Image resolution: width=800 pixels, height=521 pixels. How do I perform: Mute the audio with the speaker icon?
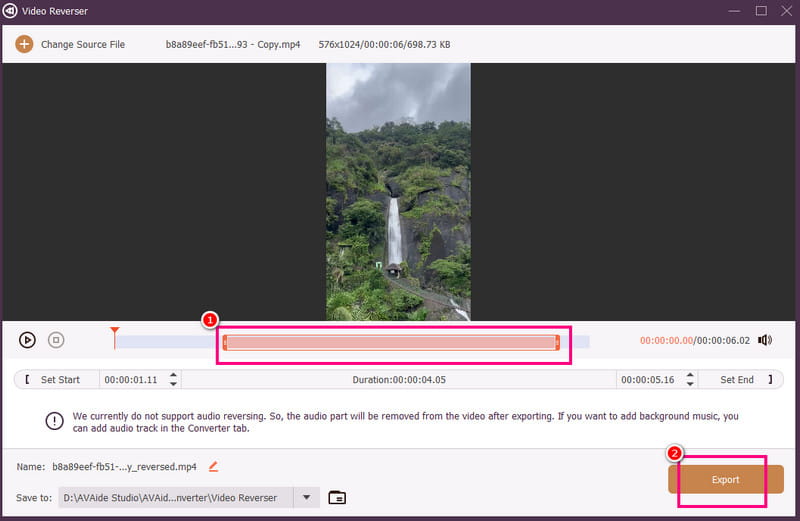[x=765, y=340]
